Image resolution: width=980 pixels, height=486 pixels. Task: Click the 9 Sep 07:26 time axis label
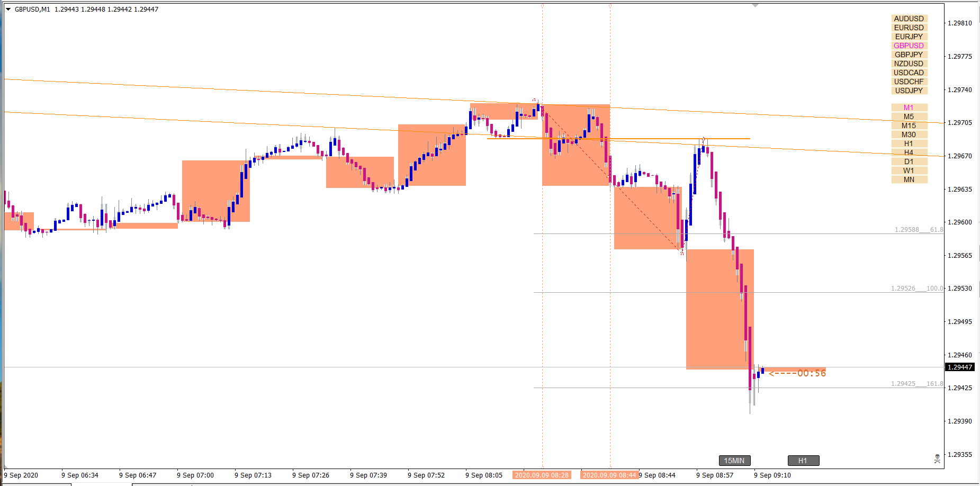[311, 475]
